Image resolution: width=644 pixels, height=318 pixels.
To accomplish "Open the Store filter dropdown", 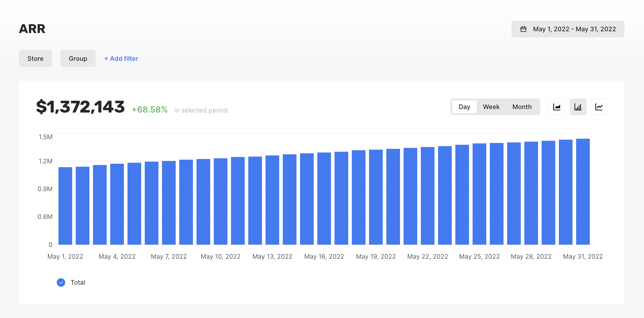I will tap(35, 58).
